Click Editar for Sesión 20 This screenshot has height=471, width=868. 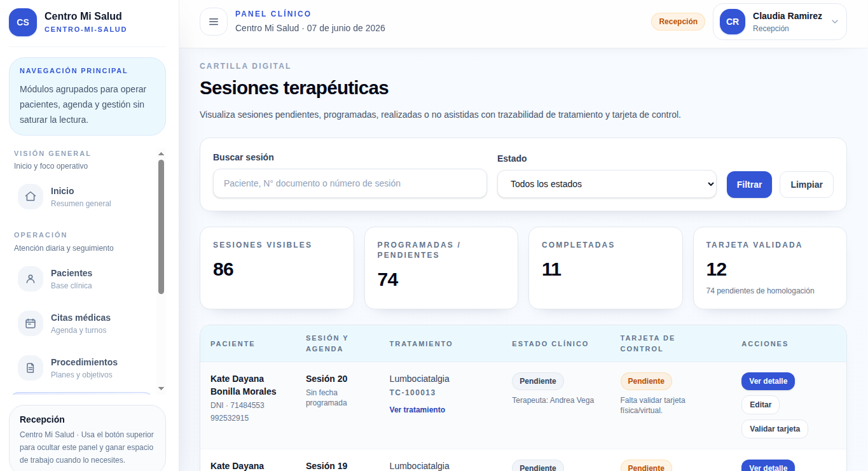pyautogui.click(x=761, y=405)
